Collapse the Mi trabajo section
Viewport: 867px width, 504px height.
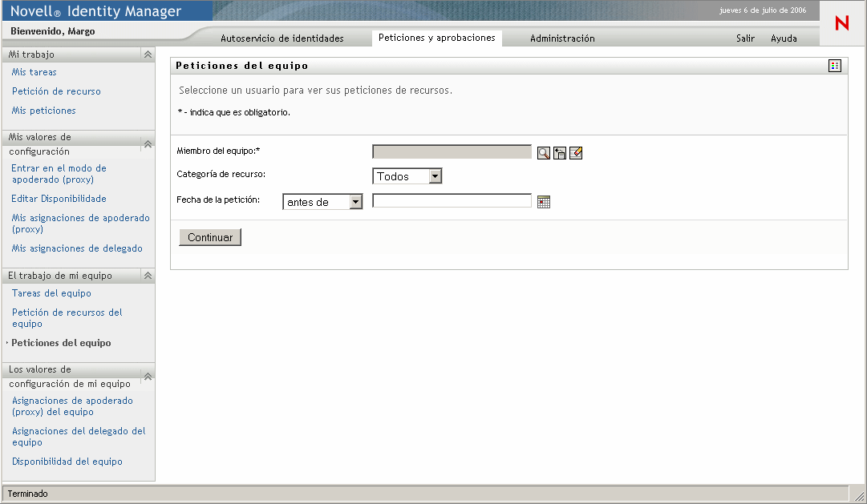(x=148, y=54)
